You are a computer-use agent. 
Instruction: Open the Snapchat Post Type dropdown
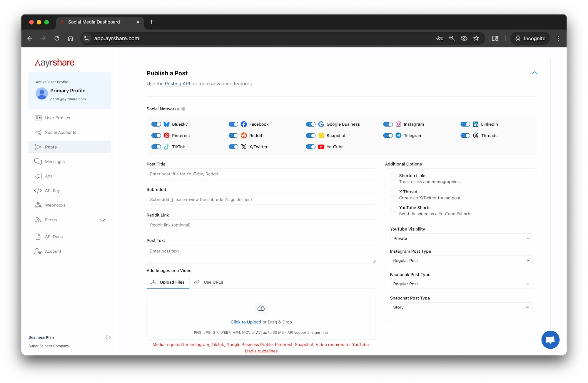pos(461,307)
